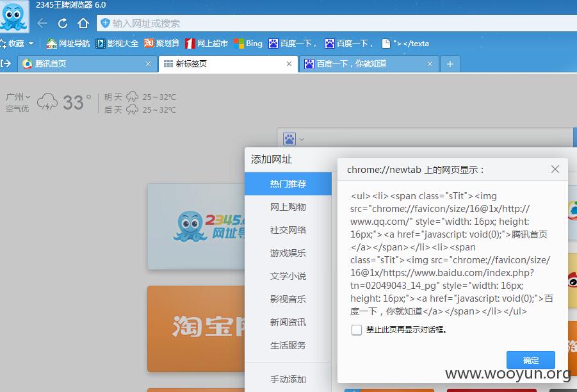Open the 收藏 favorites menu
Viewport: 577px width, 392px height.
coord(17,44)
